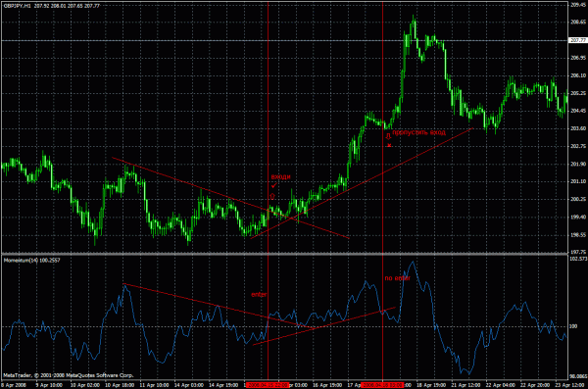
Task: Click the momentum scale level 100
Action: pyautogui.click(x=573, y=326)
